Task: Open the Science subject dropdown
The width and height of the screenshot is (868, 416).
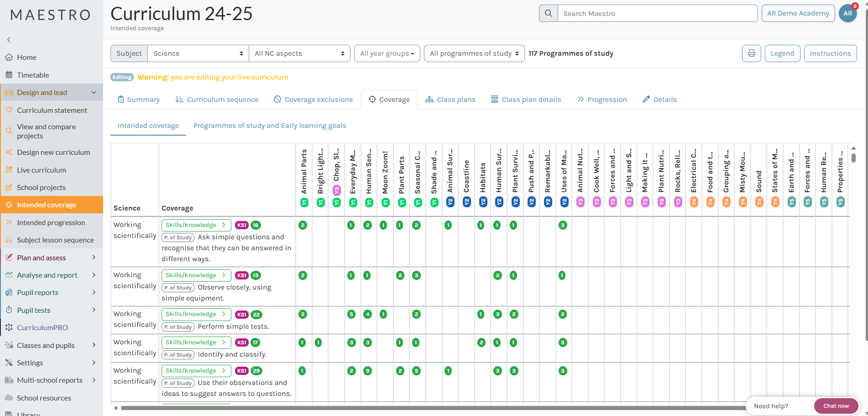Action: [x=198, y=53]
